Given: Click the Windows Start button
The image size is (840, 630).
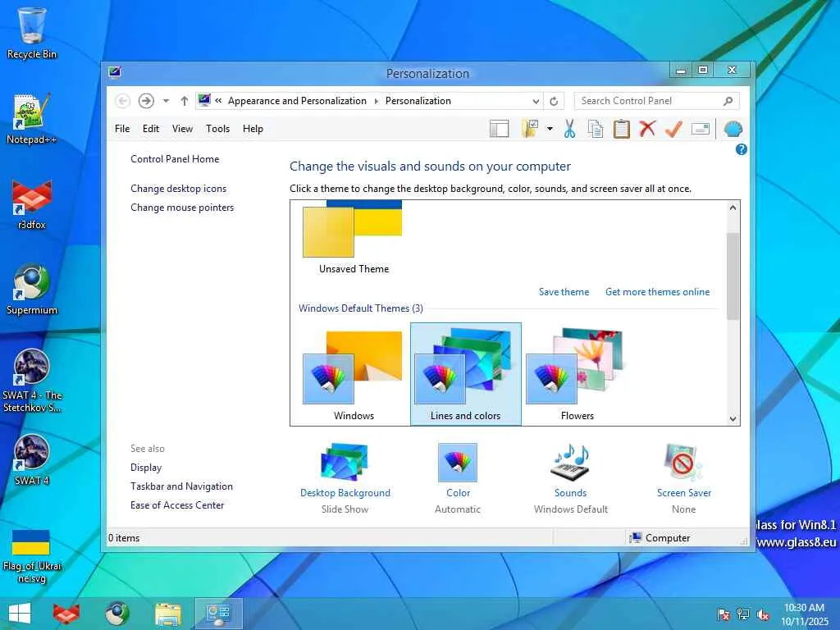Looking at the screenshot, I should click(x=20, y=614).
